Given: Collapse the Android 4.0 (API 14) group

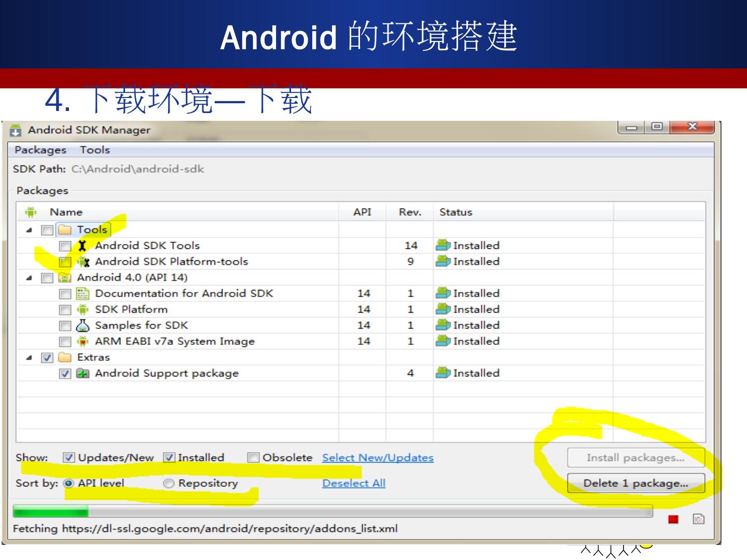Looking at the screenshot, I should (x=29, y=278).
